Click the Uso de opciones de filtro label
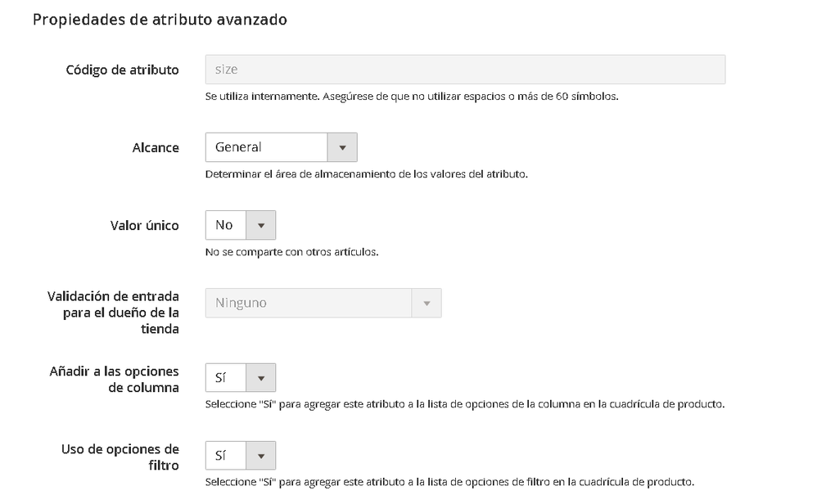Image resolution: width=817 pixels, height=504 pixels. coord(120,457)
